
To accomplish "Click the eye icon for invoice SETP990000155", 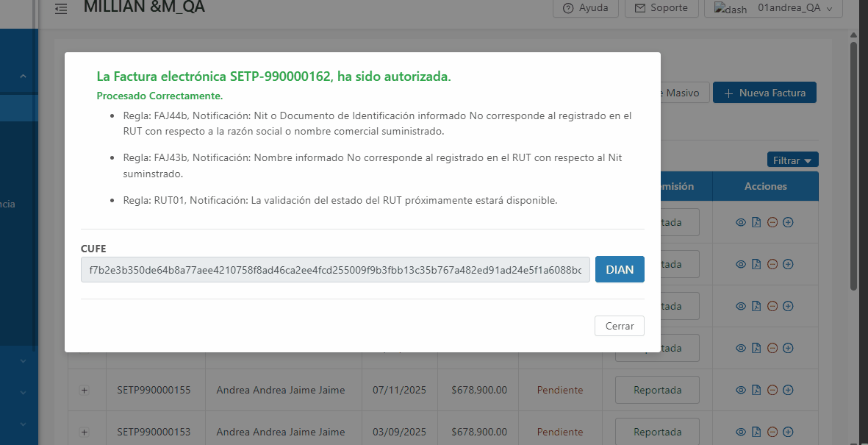I will click(x=741, y=390).
